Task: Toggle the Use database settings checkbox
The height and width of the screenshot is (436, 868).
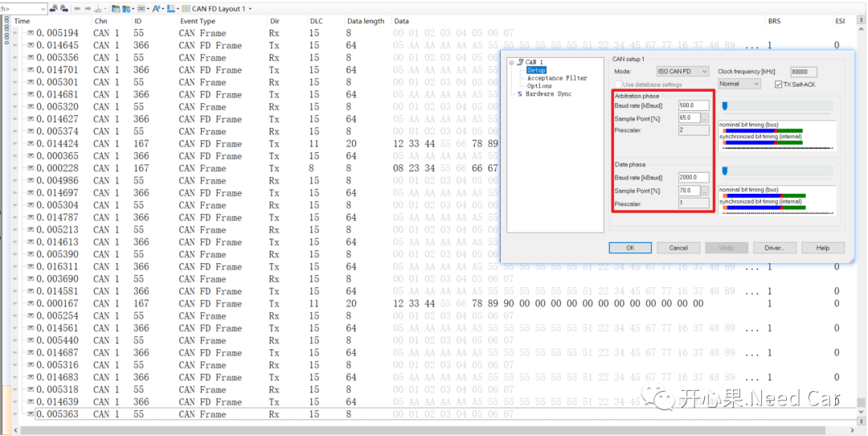Action: click(x=618, y=84)
